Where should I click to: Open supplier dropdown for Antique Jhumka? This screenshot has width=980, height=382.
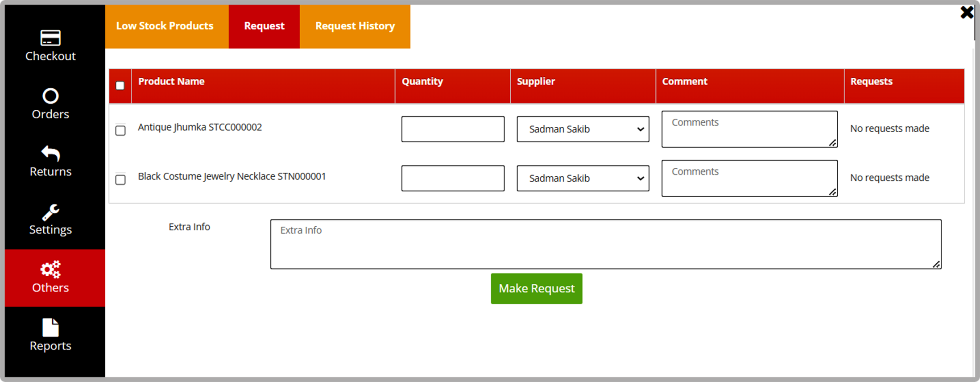[x=583, y=129]
